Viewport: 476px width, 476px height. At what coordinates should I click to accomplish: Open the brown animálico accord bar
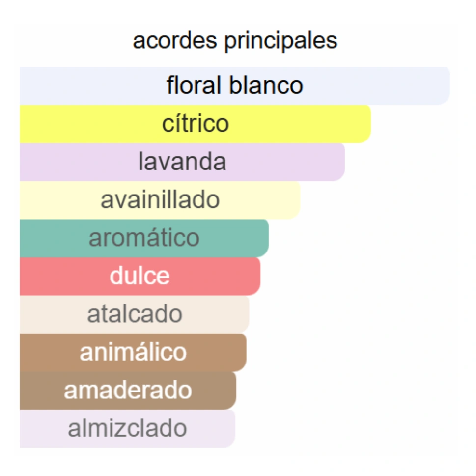(133, 352)
